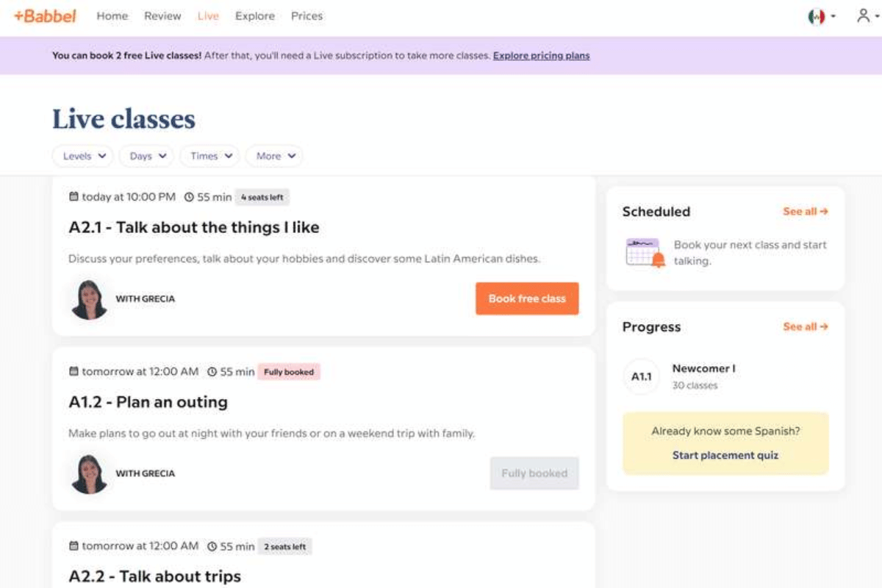The image size is (882, 588).
Task: Expand the Days filter
Action: 146,156
